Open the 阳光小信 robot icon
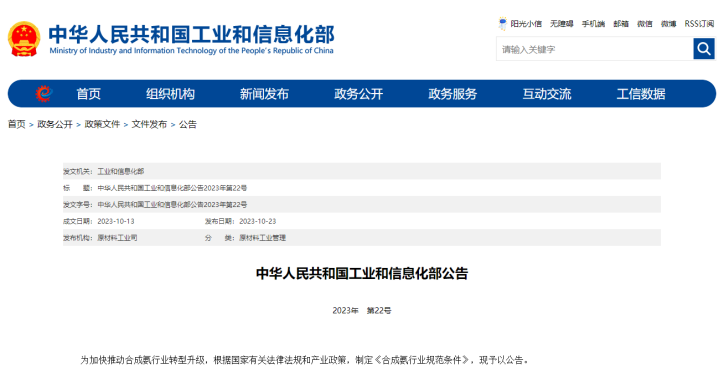724x377 pixels. coord(502,24)
